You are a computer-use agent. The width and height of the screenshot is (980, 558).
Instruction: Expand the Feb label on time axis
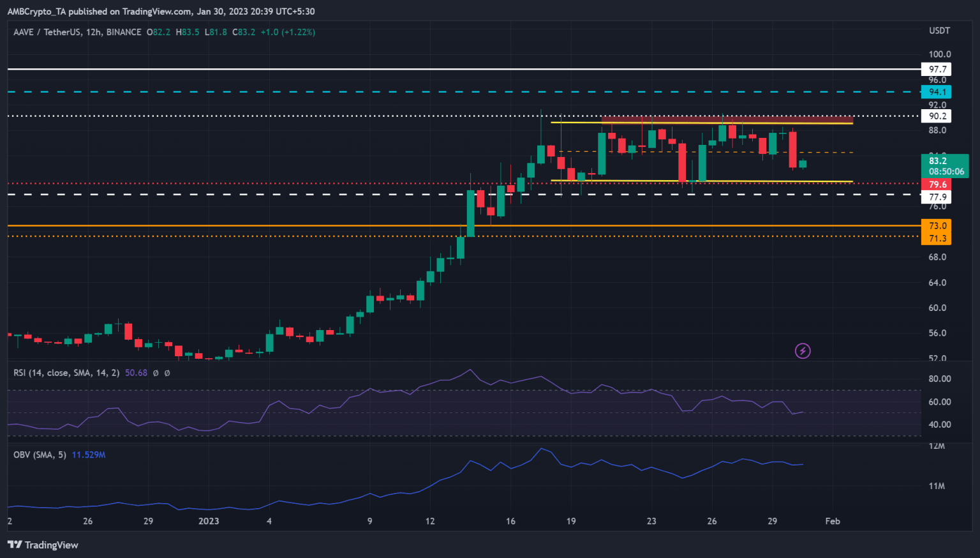point(833,521)
